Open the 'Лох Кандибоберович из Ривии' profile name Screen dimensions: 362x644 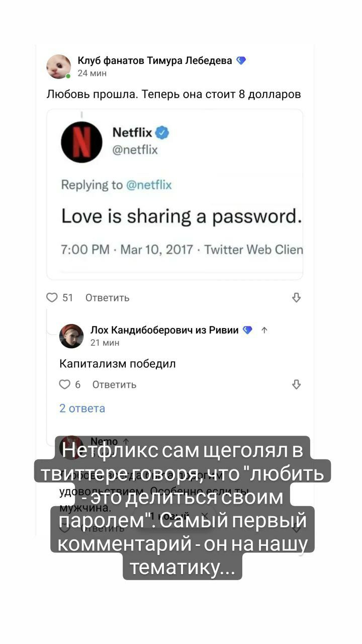tap(164, 330)
